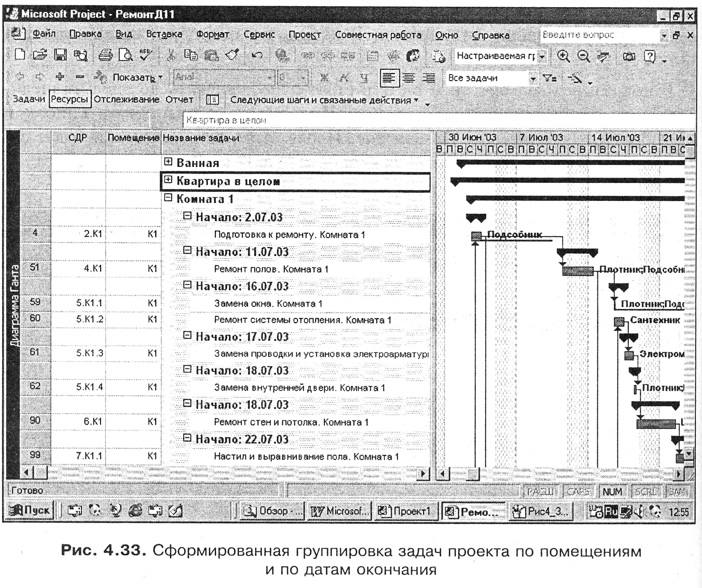Collapse the Начало: 11.07.03 group
Viewport: 702px width, 588px height.
187,250
